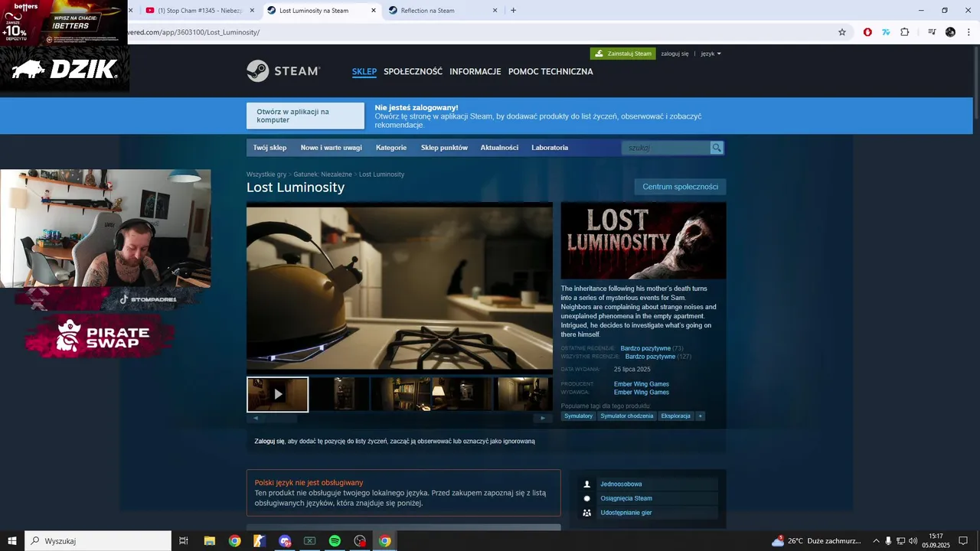Viewport: 980px width, 551px height.
Task: Close the Lost Luminosity na Steam tab
Action: (x=374, y=11)
